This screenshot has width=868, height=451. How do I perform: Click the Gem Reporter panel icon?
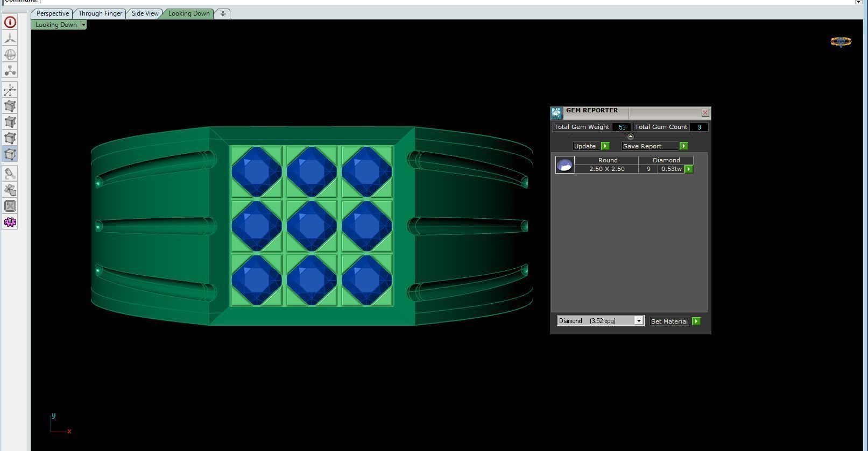[x=556, y=113]
